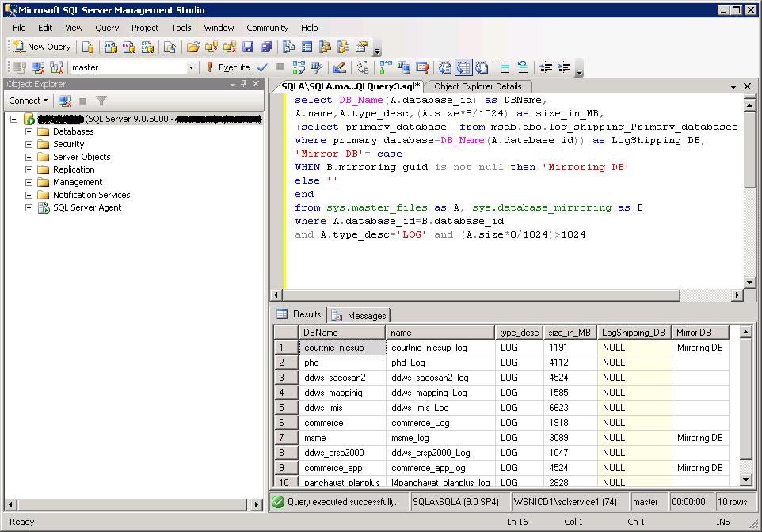The width and height of the screenshot is (762, 532).
Task: Click the Mirror DB column header
Action: click(699, 332)
